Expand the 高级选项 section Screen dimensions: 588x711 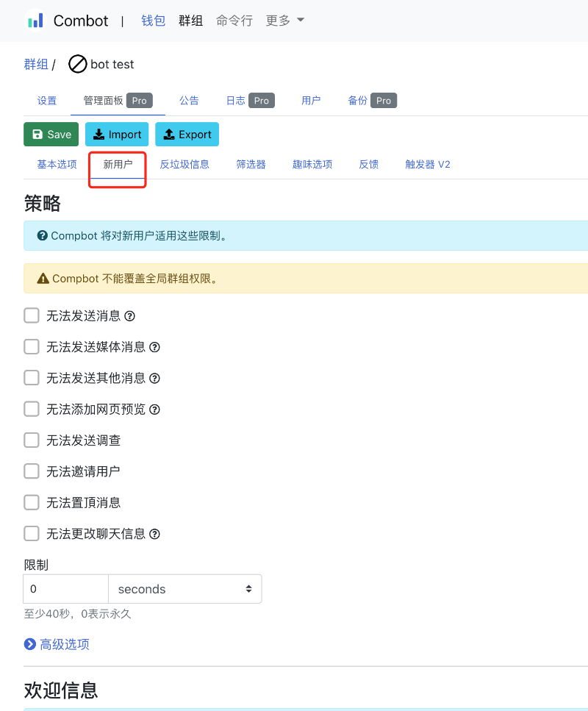[x=56, y=644]
